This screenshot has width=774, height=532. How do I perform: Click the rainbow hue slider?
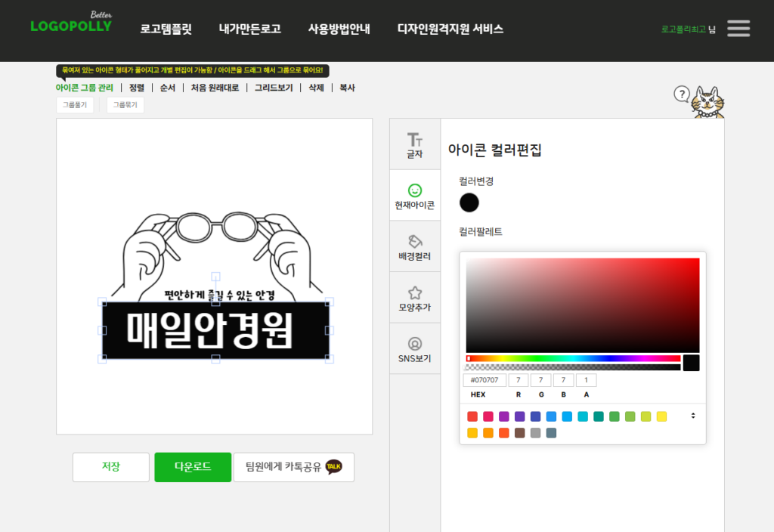tap(573, 358)
